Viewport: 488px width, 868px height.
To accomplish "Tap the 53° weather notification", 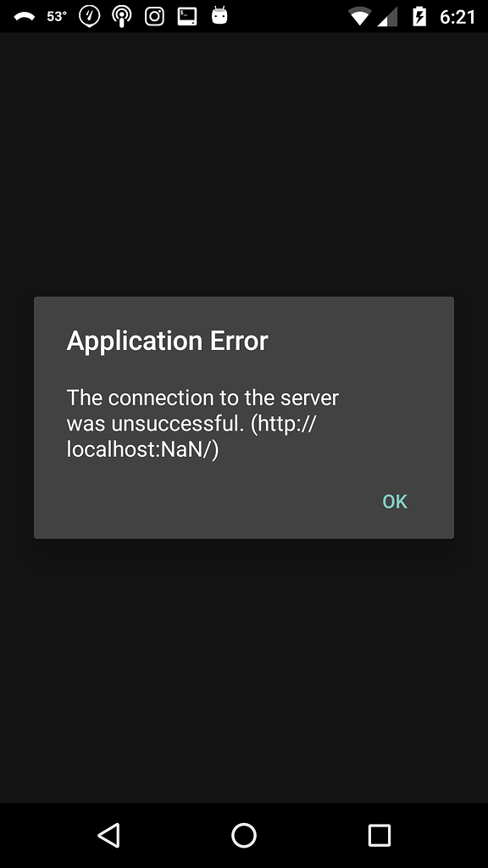I will pos(57,17).
